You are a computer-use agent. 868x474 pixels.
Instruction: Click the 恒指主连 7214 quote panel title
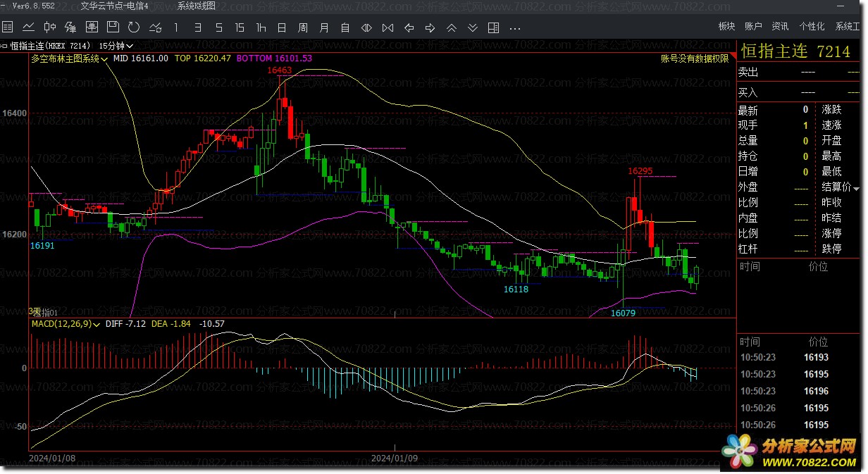coord(795,51)
